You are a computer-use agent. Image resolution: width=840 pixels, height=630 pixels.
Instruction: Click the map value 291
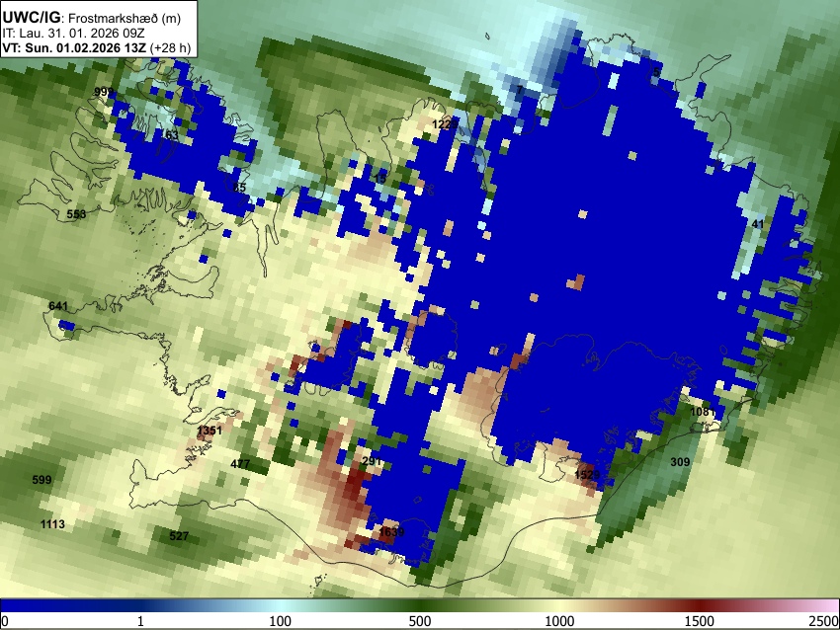point(372,461)
